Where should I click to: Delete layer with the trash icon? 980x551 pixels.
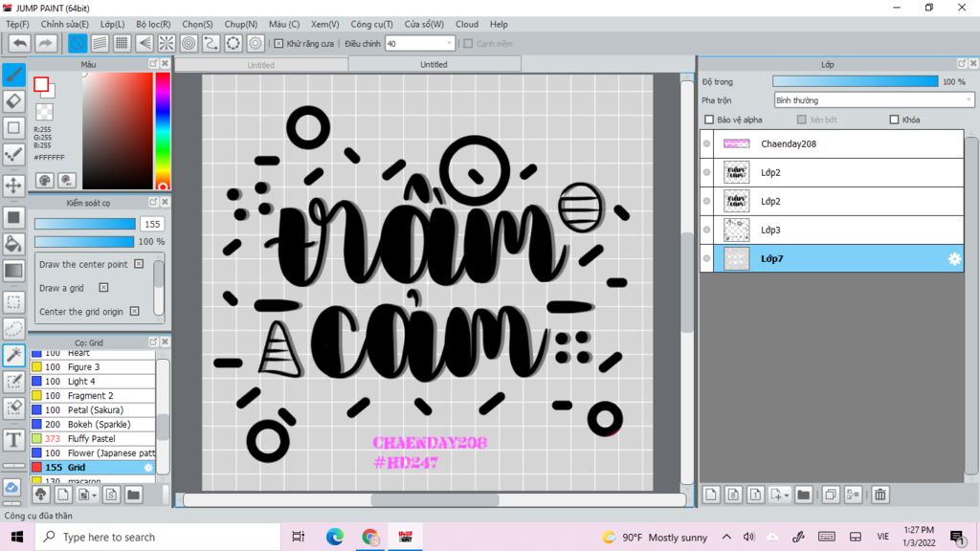point(880,495)
